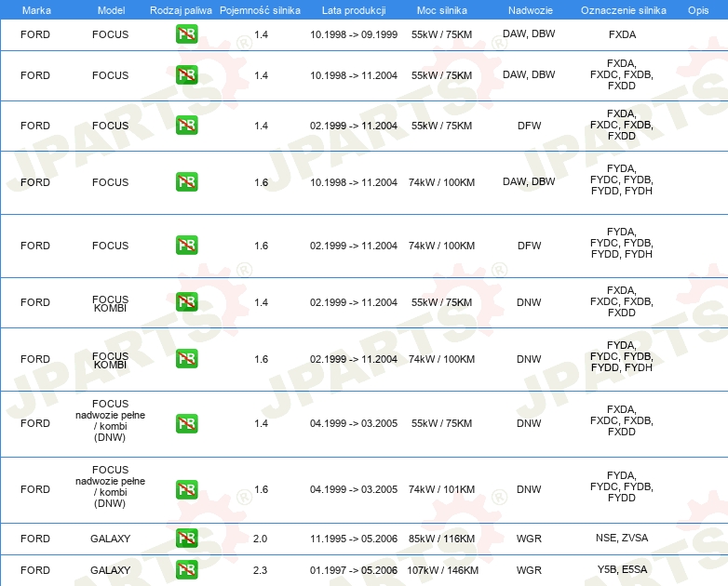728x586 pixels.
Task: Click FORD brand in first row
Action: (x=35, y=34)
